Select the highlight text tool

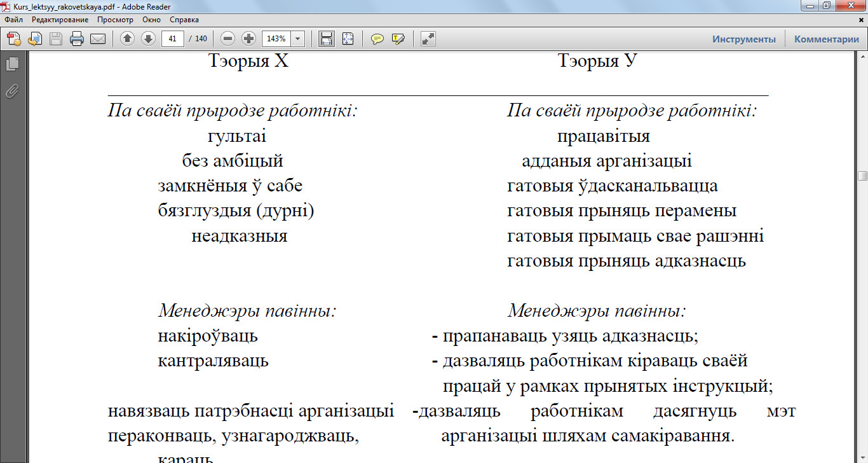pyautogui.click(x=398, y=39)
